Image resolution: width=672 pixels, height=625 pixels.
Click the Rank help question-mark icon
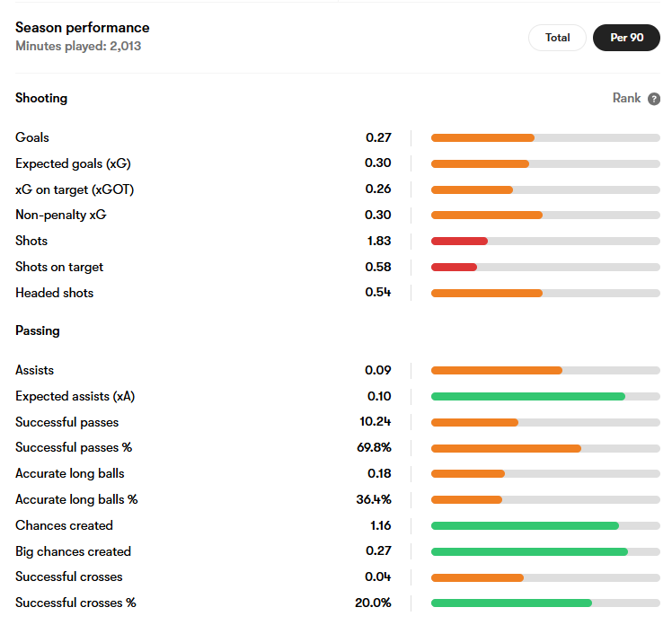pos(653,99)
